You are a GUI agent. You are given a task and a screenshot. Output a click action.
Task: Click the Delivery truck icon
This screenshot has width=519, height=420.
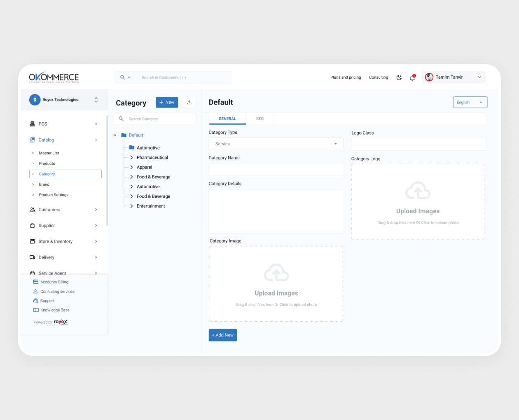pos(33,257)
